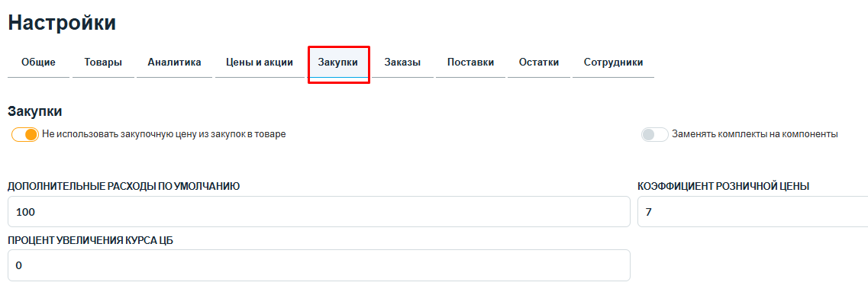Enable the Заменять комплекты на компоненты switch

(655, 134)
